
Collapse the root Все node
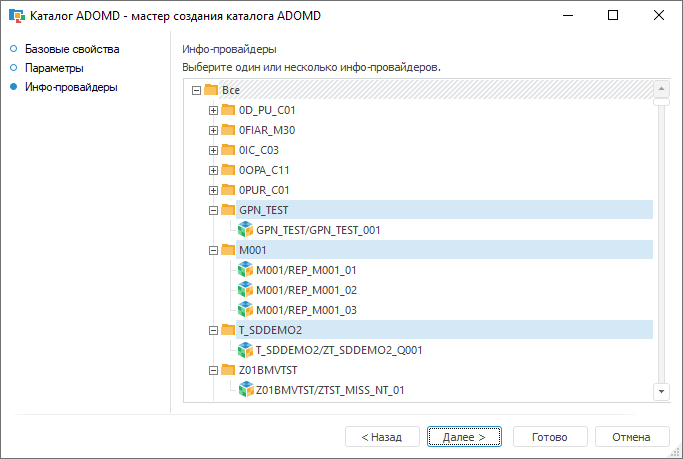click(x=196, y=90)
